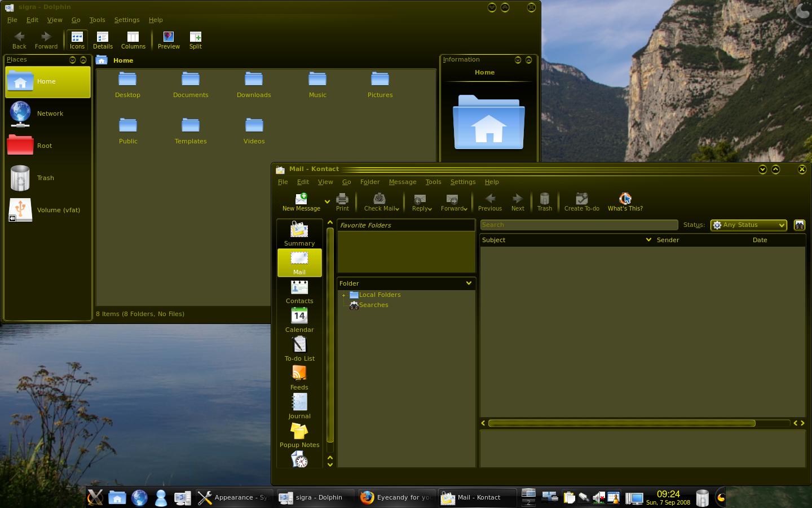Click the clock in the panel
Image resolution: width=812 pixels, height=508 pixels.
(668, 497)
